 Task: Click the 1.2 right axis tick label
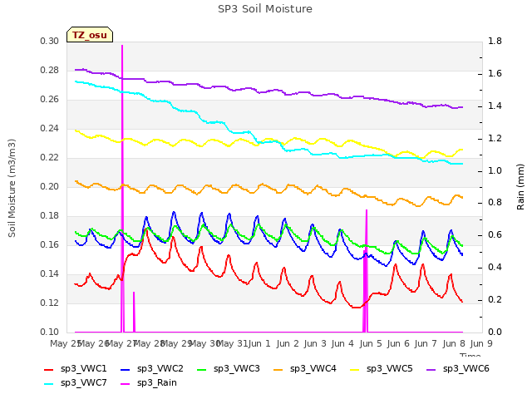coord(495,139)
